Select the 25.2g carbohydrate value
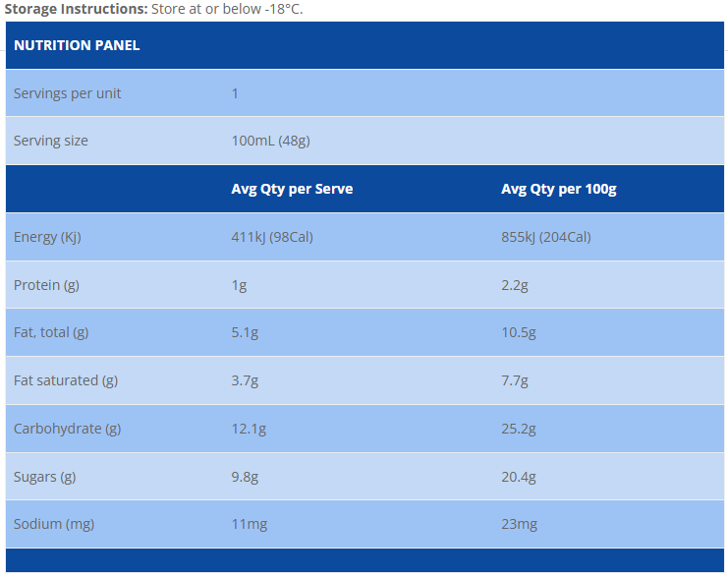 coord(519,429)
